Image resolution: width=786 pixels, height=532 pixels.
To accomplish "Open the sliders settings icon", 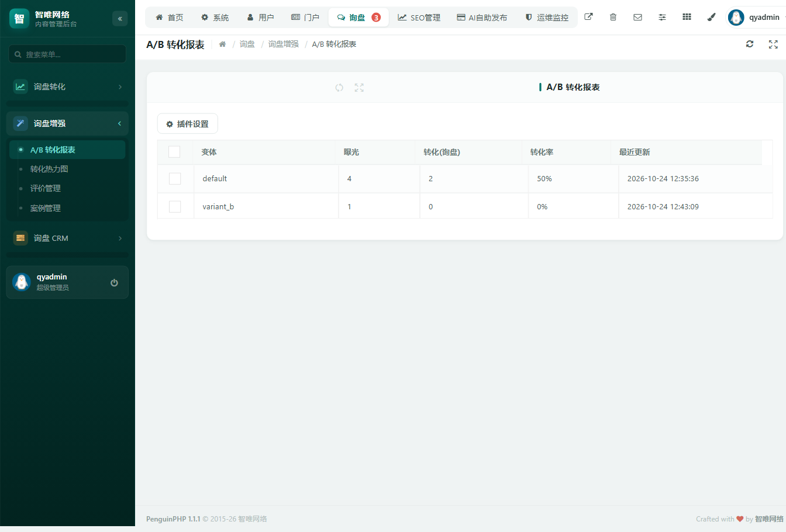I will (662, 17).
